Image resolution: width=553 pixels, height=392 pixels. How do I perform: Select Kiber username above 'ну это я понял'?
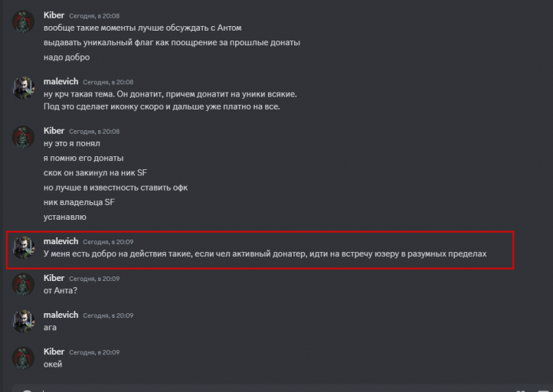(x=54, y=131)
